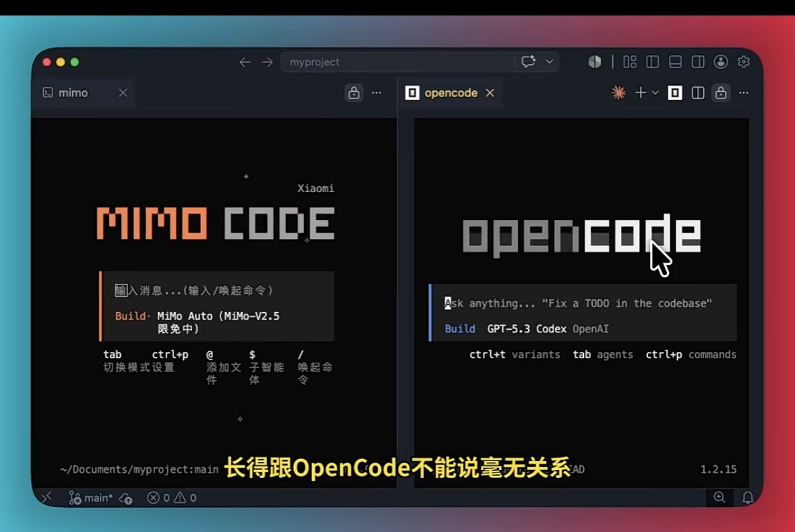The width and height of the screenshot is (795, 532).
Task: Close the mimo tab
Action: pos(123,93)
